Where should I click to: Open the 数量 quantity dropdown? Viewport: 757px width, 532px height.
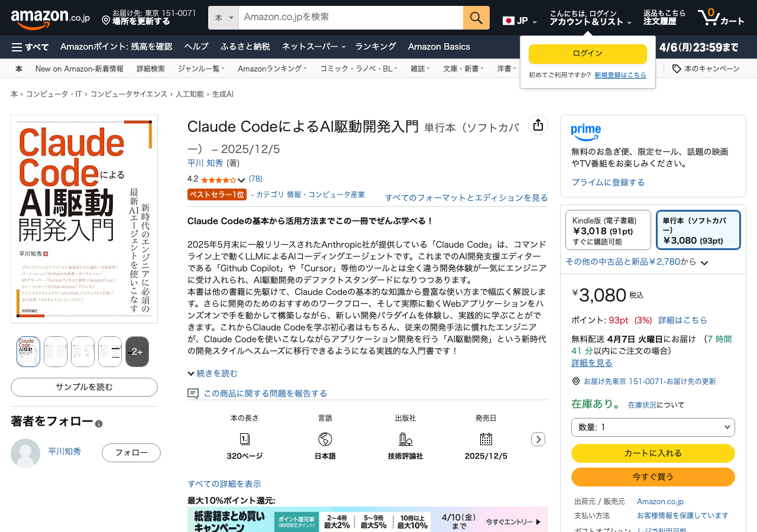coord(652,427)
